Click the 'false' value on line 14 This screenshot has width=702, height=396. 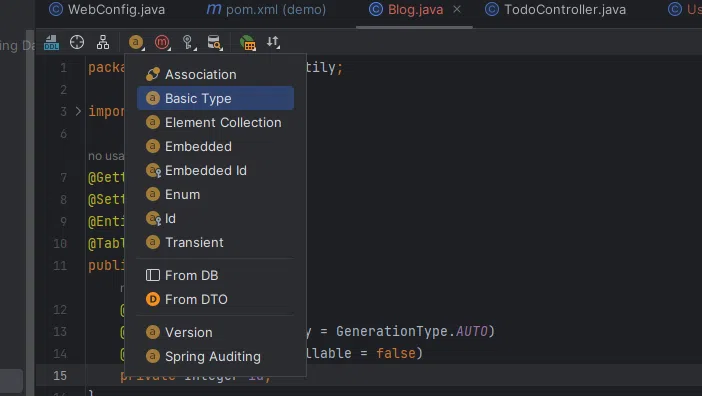(x=396, y=353)
